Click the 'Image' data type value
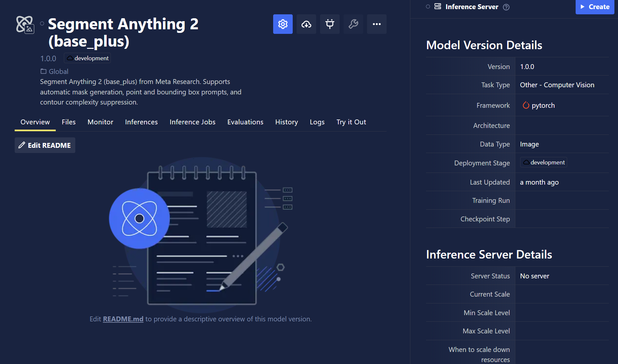 coord(529,144)
